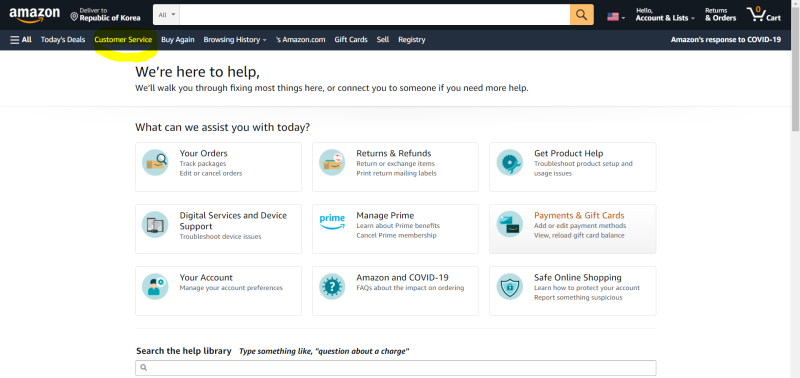
Task: Click 'What can we assist you with today?' heading
Action: pyautogui.click(x=222, y=128)
